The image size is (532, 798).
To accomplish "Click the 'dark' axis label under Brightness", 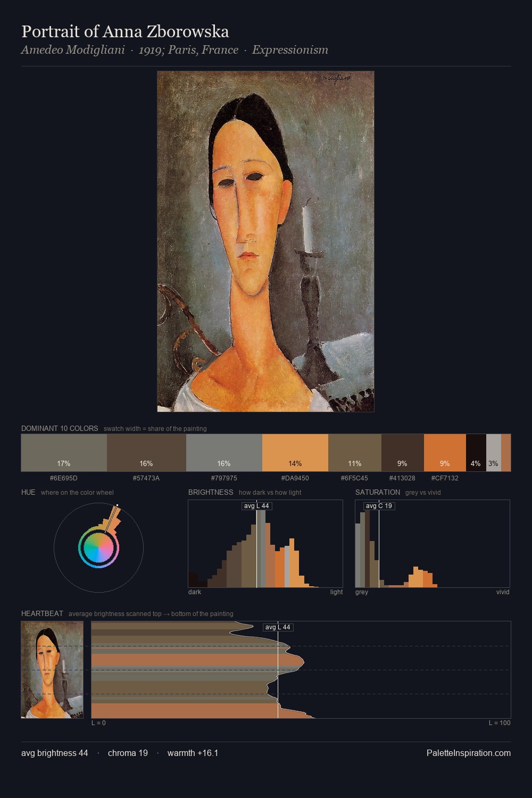I will coord(195,592).
